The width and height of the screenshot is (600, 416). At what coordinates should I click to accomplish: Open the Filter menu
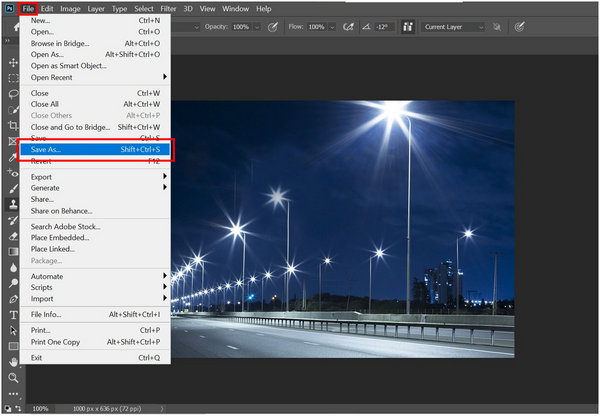click(x=168, y=8)
